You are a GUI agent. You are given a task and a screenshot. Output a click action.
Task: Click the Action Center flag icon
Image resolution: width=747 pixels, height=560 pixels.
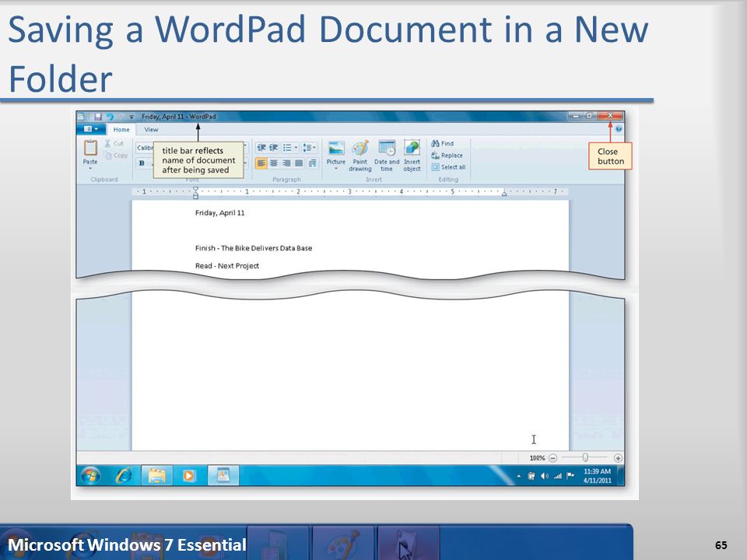pyautogui.click(x=570, y=476)
